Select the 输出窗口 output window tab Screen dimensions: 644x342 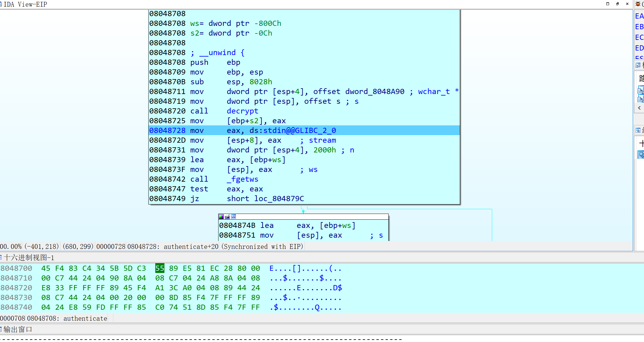tap(18, 330)
